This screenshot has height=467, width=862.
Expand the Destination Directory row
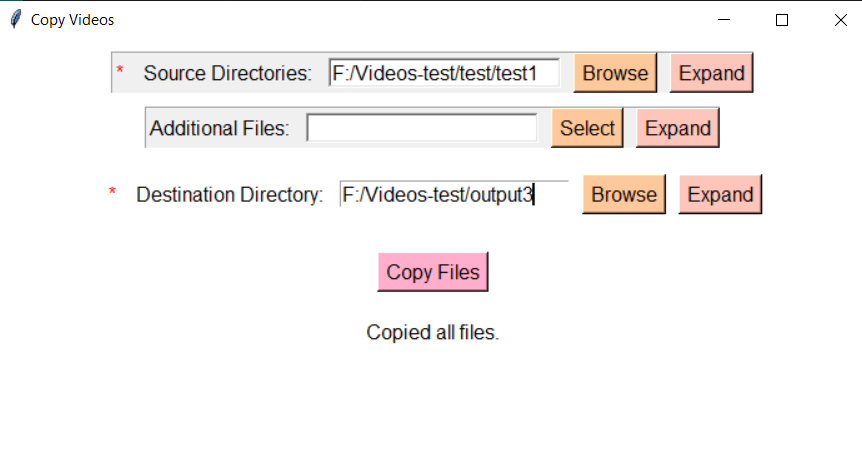pyautogui.click(x=720, y=194)
